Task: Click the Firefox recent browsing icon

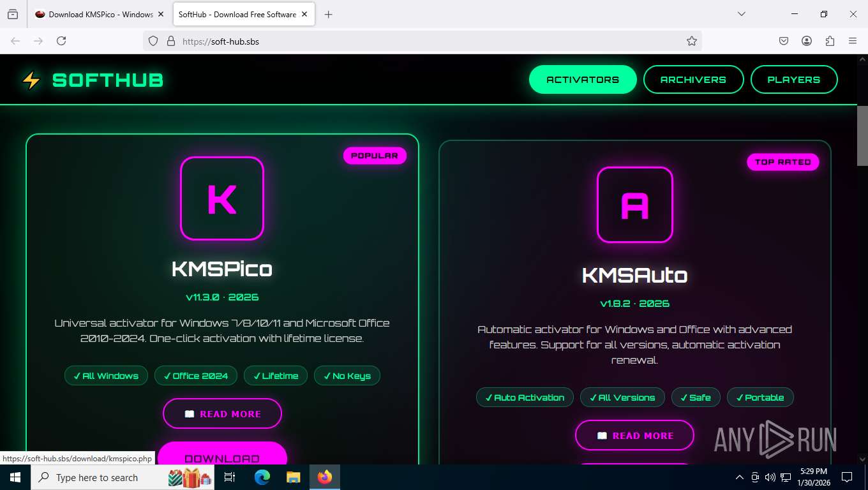Action: click(13, 14)
